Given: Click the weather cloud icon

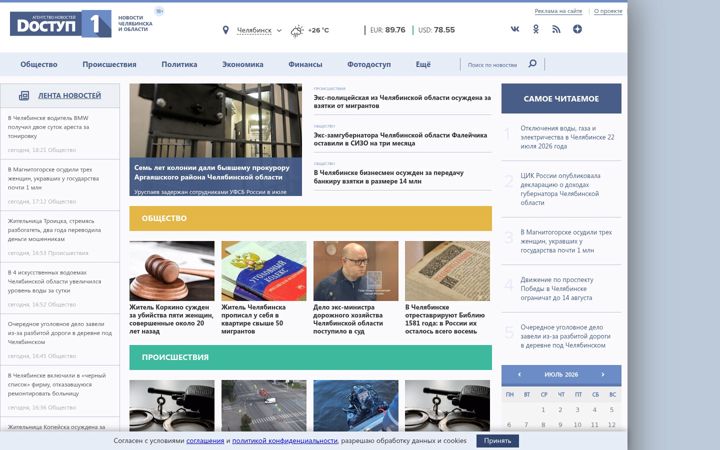Looking at the screenshot, I should point(297,31).
